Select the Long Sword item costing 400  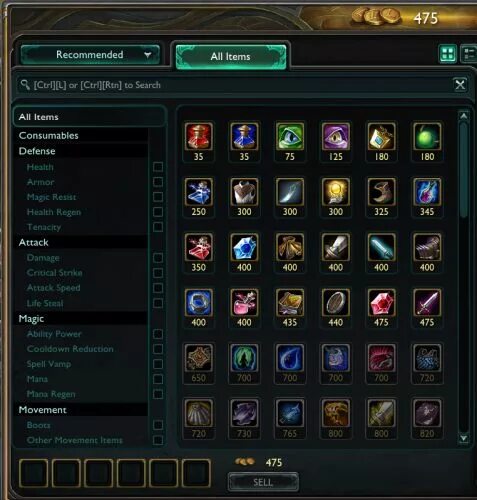(335, 247)
